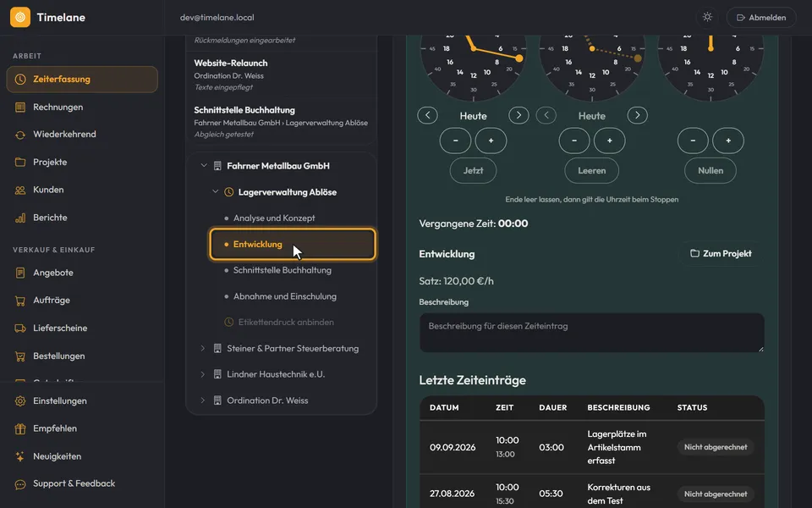
Task: Click the Lieferscheine truck icon
Action: 20,329
